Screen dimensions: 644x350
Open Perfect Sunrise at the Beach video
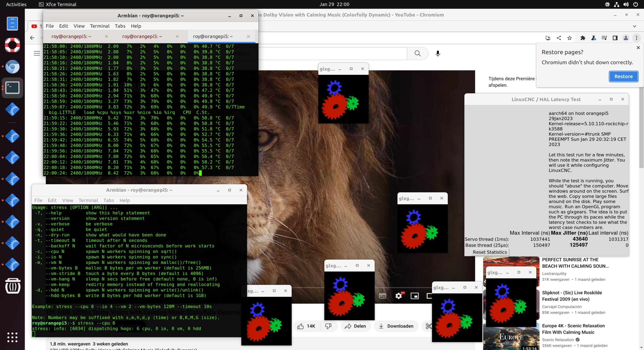tap(575, 263)
